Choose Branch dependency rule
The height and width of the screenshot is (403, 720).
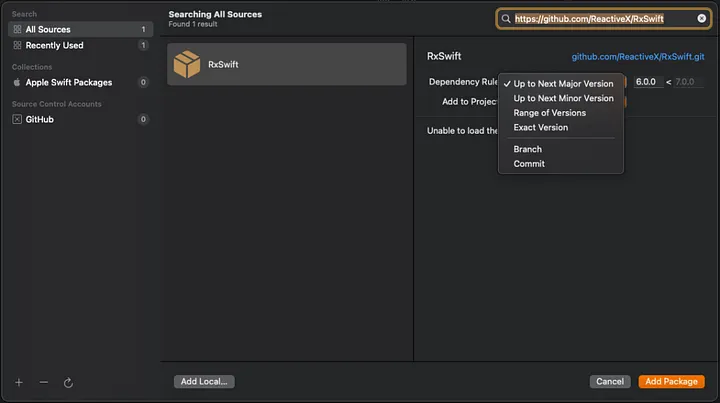coord(561,149)
